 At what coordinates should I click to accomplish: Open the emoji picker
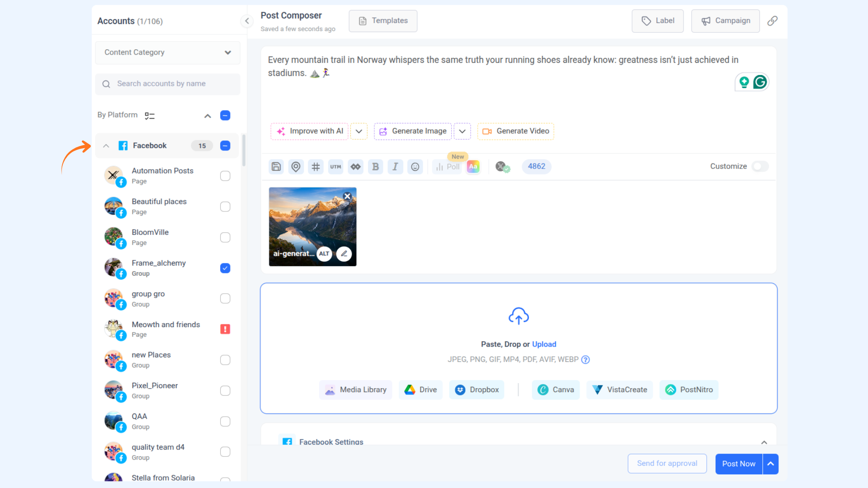click(x=415, y=167)
